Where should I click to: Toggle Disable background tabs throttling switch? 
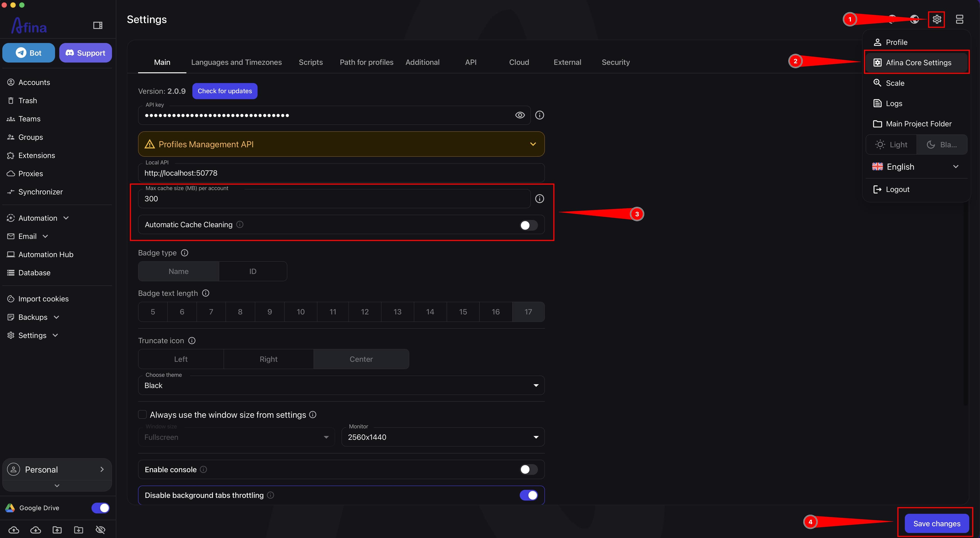click(529, 495)
